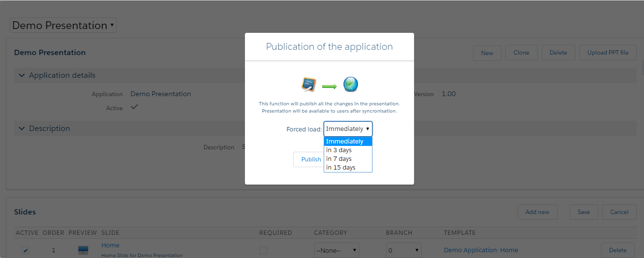Image resolution: width=644 pixels, height=258 pixels.
Task: Toggle the Active checkbox for Home slide
Action: [26, 250]
